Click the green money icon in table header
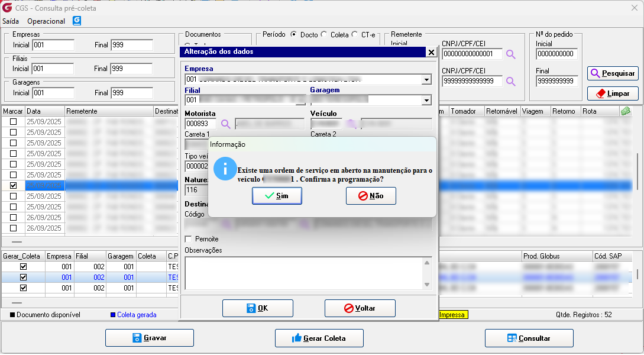The height and width of the screenshot is (355, 644). pos(626,111)
